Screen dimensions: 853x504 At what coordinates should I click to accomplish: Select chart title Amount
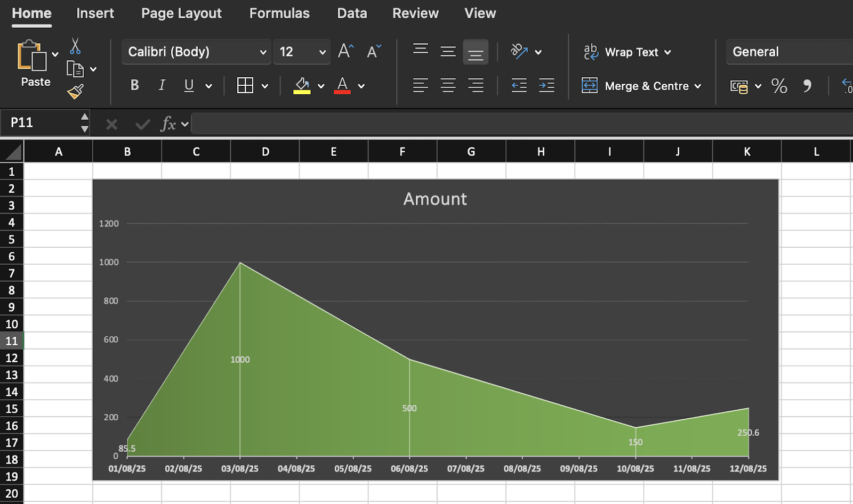(435, 199)
